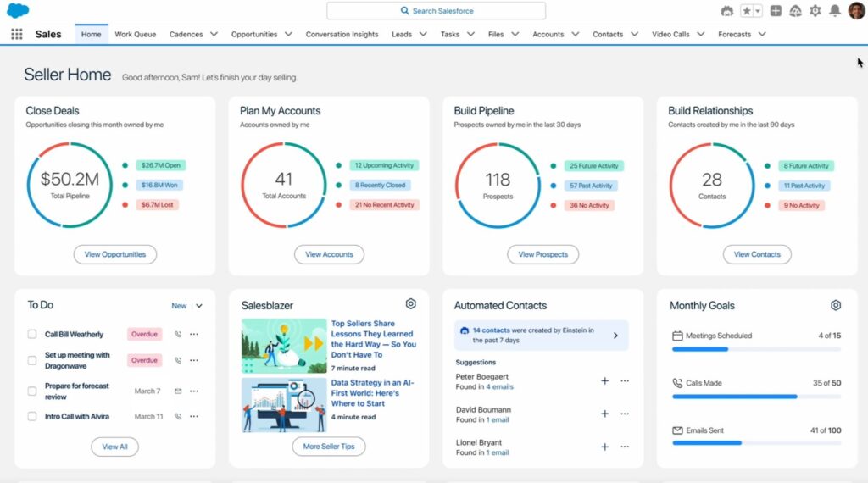Open the App Launcher grid icon
The image size is (868, 483).
pos(17,34)
